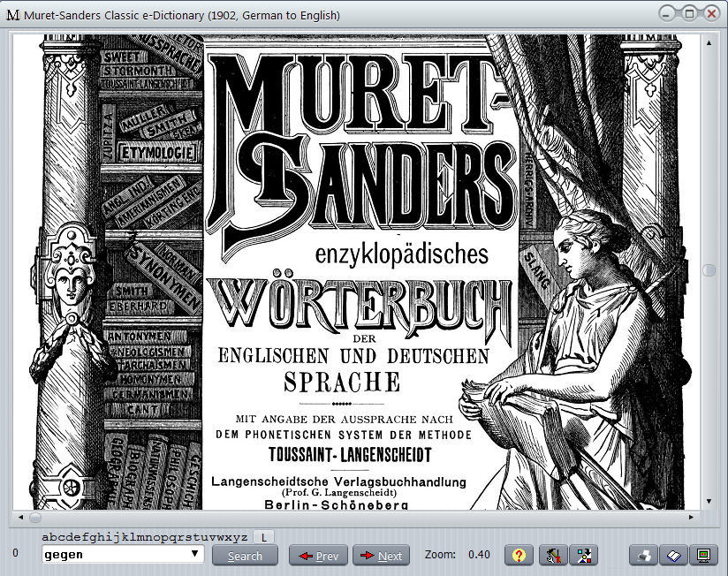The width and height of the screenshot is (728, 576).
Task: Click the horizontal scrollbar left arrow
Action: pyautogui.click(x=20, y=517)
